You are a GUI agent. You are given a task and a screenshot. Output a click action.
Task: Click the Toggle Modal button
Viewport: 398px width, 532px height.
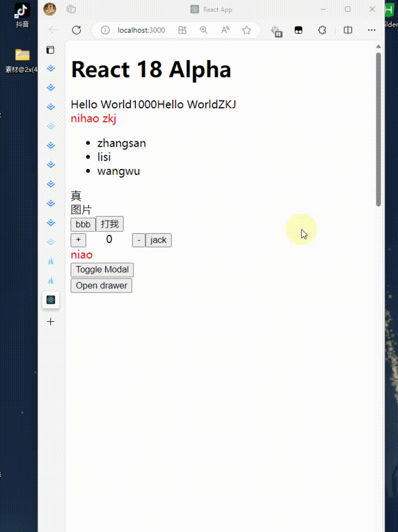coord(102,270)
